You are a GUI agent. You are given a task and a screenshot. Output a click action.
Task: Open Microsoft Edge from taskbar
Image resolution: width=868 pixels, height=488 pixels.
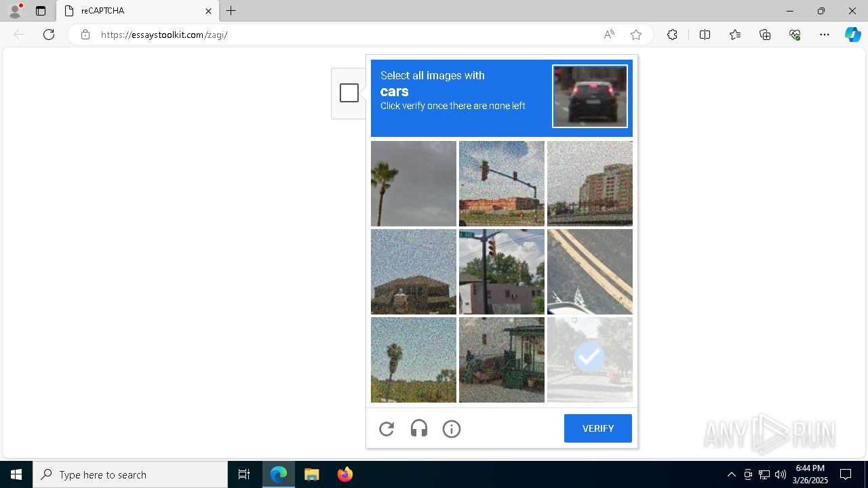point(279,474)
